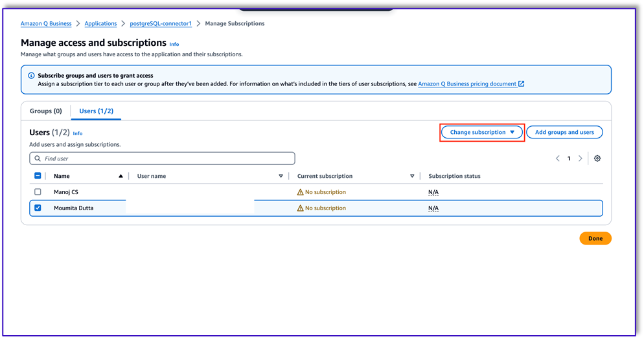The height and width of the screenshot is (339, 644).
Task: Click warning icon in Moumita Dutta row
Action: [x=300, y=208]
